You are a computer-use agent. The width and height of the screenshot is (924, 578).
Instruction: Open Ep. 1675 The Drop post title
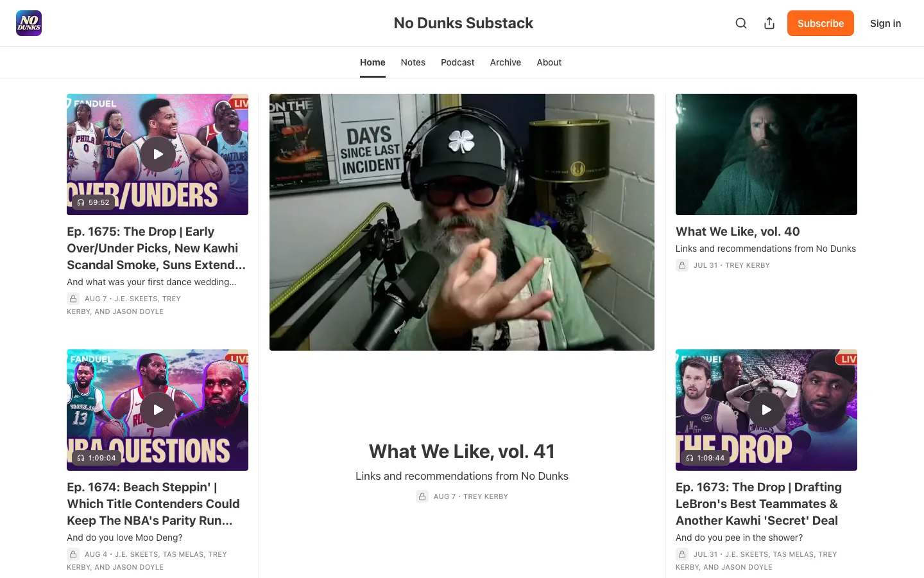157,248
